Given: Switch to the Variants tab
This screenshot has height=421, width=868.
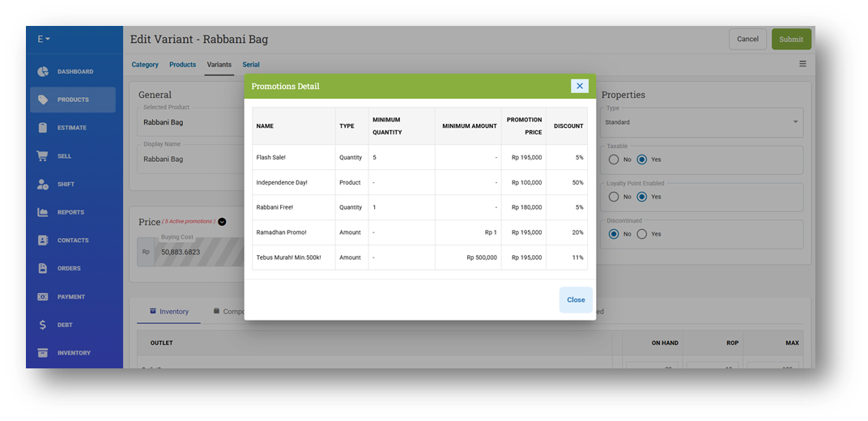Looking at the screenshot, I should click(x=219, y=65).
